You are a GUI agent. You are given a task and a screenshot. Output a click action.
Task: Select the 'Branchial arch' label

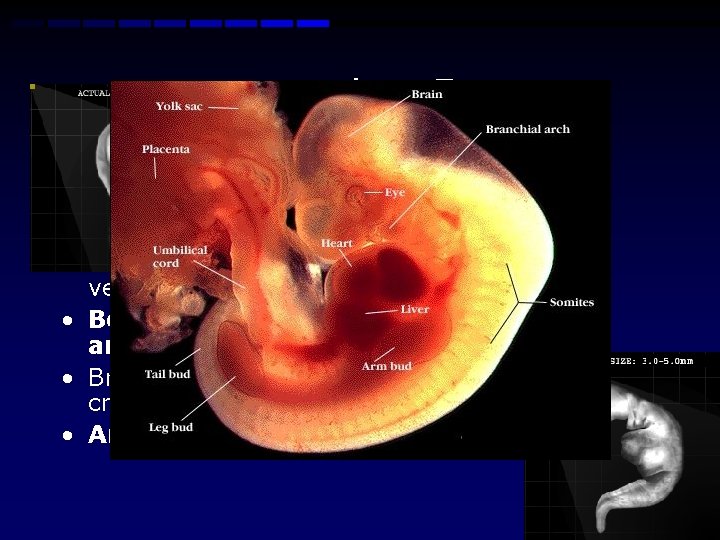point(528,129)
